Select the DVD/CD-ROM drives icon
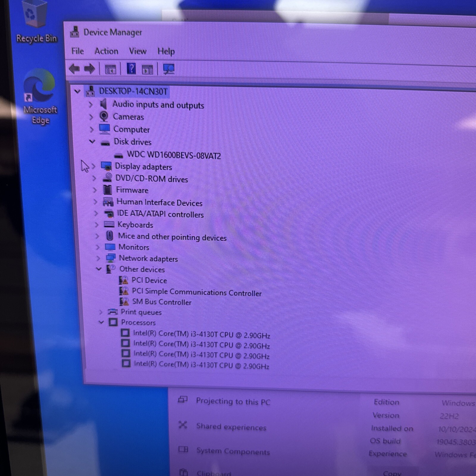 coord(107,178)
